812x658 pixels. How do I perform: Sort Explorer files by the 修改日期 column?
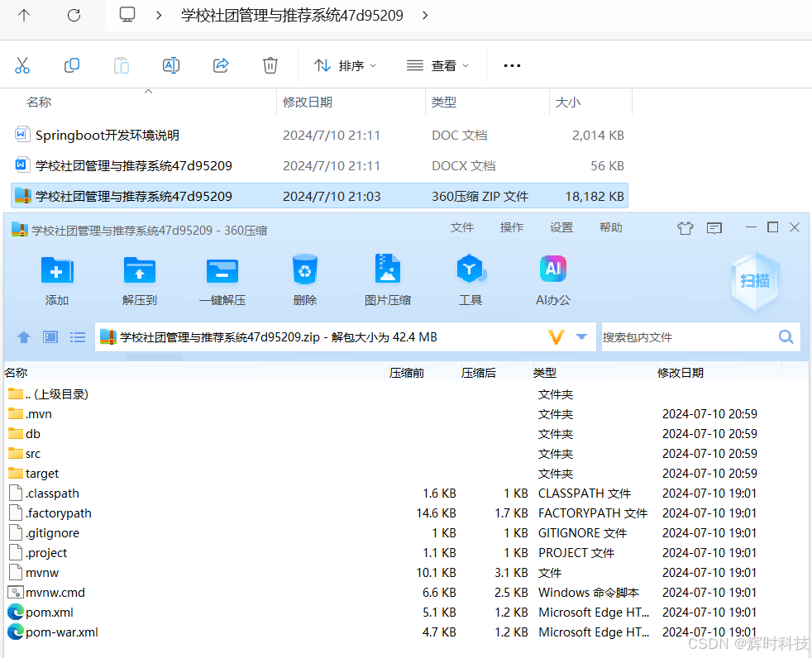pyautogui.click(x=307, y=102)
